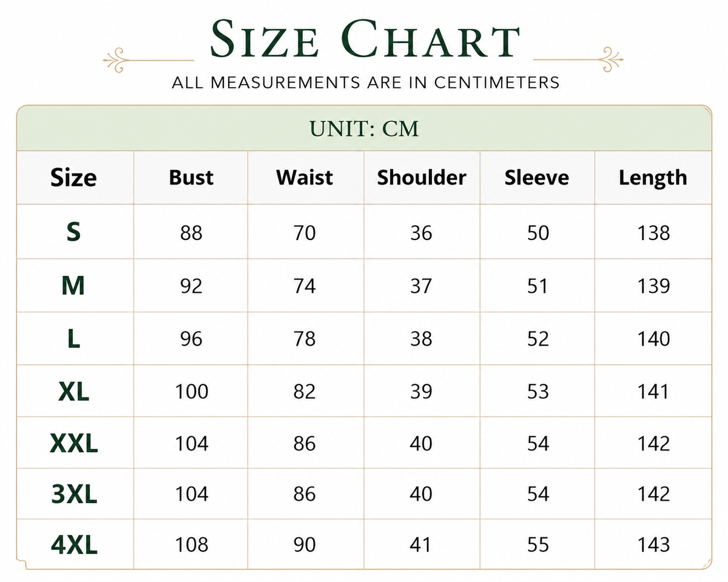Screen dimensions: 728x582
Task: Select the Waist column header
Action: (305, 178)
